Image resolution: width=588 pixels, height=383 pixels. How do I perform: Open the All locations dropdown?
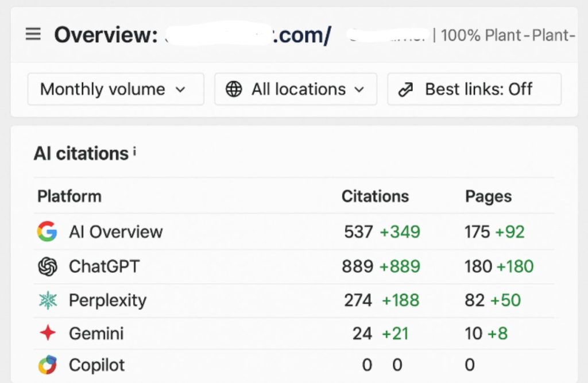[296, 90]
